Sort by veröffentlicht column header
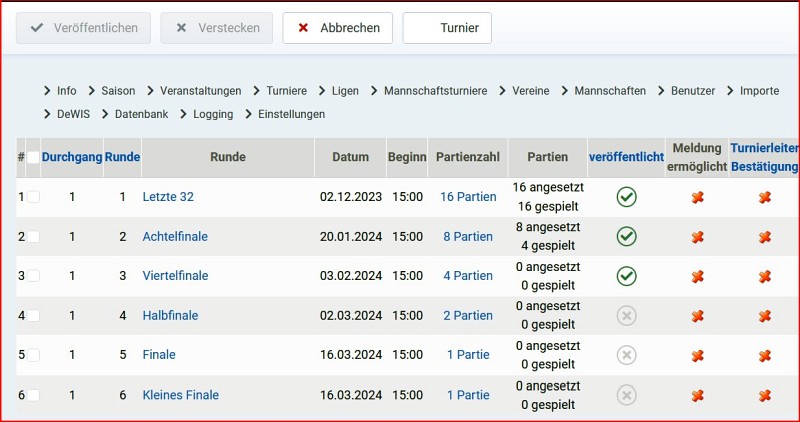The height and width of the screenshot is (422, 800). [626, 157]
